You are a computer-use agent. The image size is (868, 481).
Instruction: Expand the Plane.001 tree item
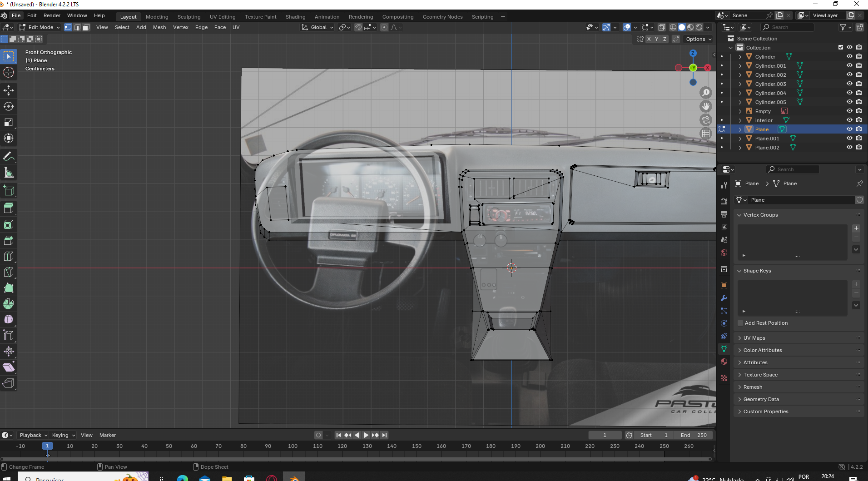(x=740, y=139)
